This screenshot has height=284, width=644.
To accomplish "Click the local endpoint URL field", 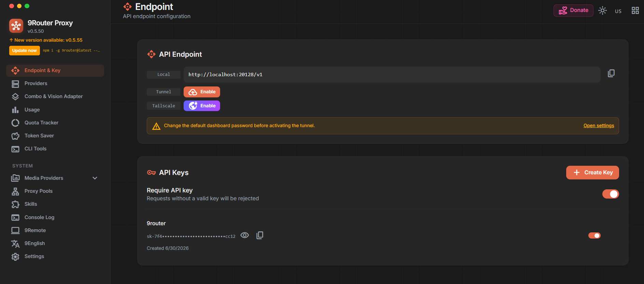I will click(392, 75).
